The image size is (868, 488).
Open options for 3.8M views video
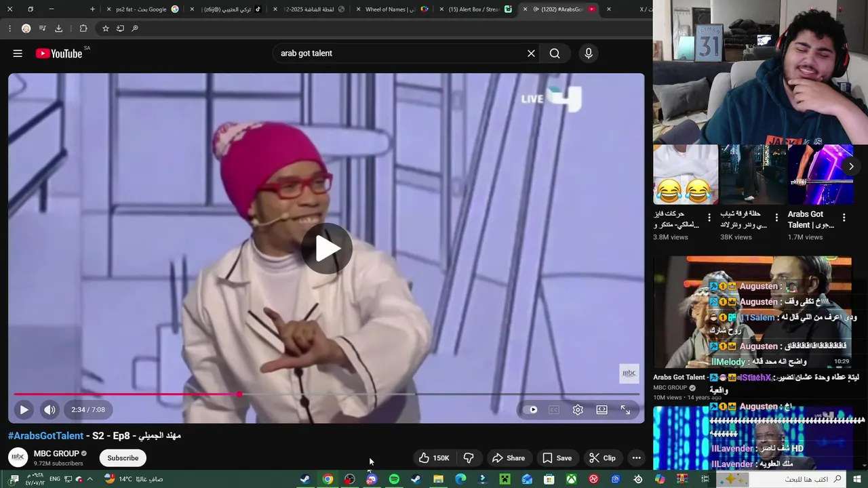point(709,218)
